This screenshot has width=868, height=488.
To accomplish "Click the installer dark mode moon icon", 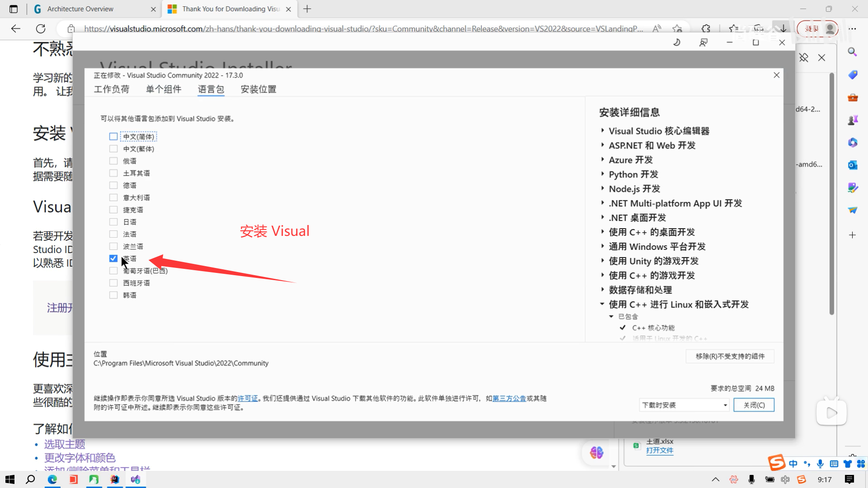I will pos(677,42).
